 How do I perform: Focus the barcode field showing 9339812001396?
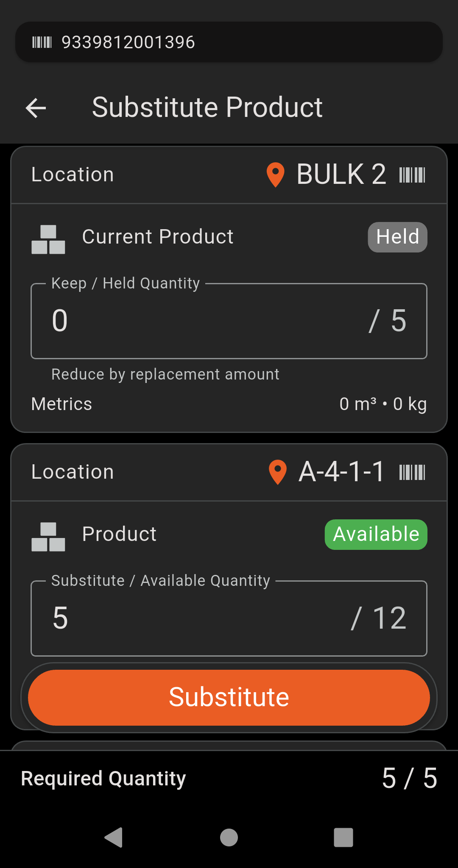tap(254, 42)
